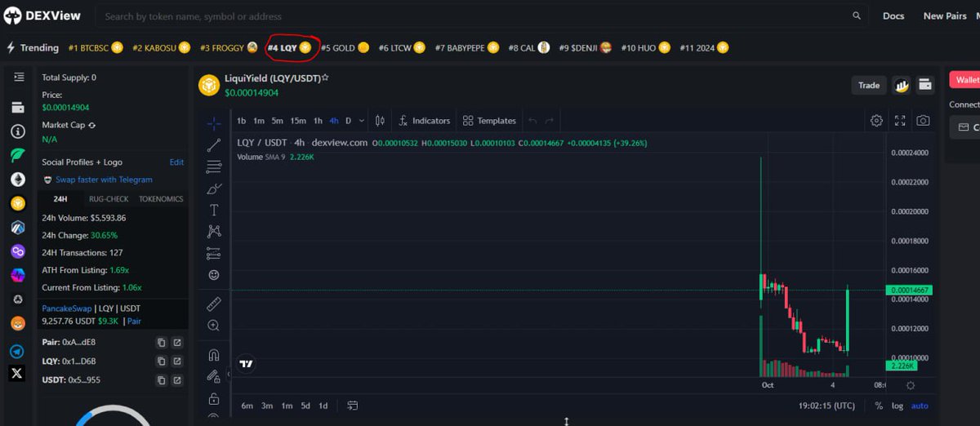Select the zoom-in tool
The height and width of the screenshot is (426, 980).
tap(214, 325)
